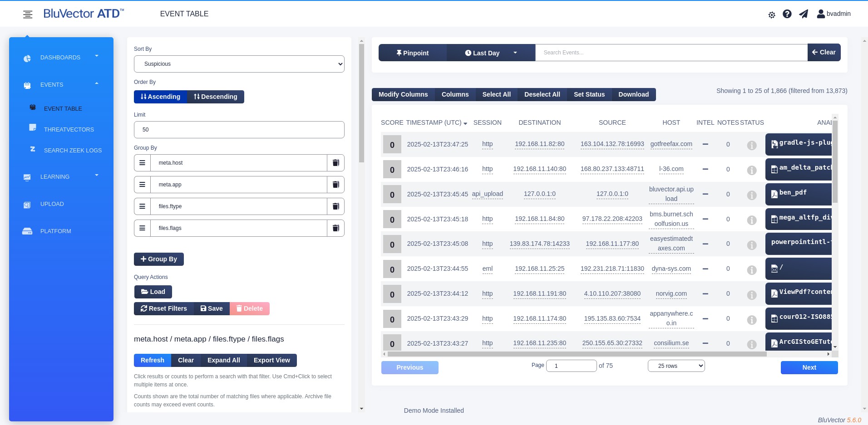Go to the Next page
The image size is (868, 425).
point(809,367)
